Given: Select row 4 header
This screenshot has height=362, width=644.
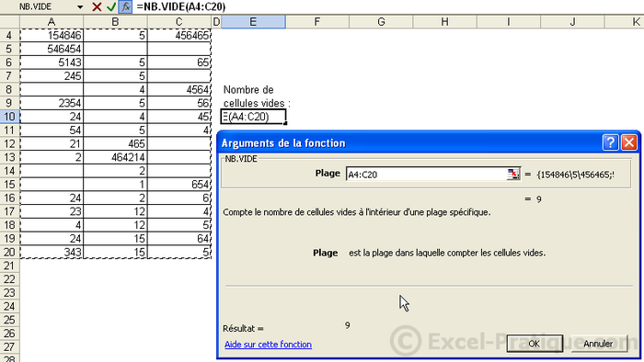Looking at the screenshot, I should tap(9, 35).
